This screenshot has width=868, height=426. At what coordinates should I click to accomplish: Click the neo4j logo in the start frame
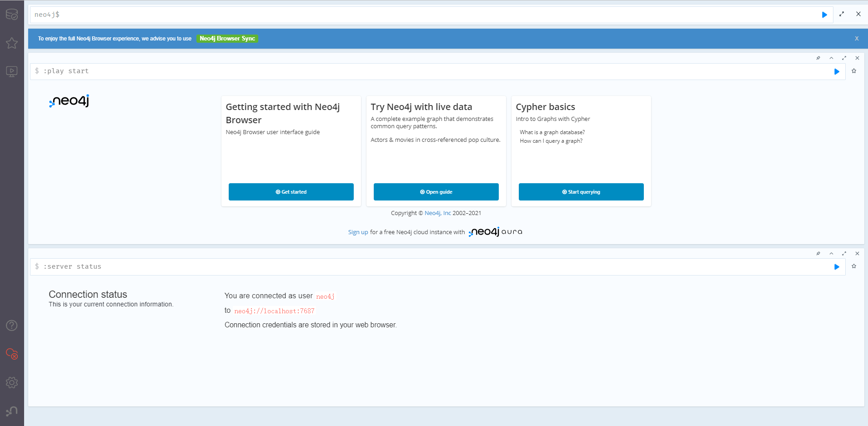pos(69,101)
